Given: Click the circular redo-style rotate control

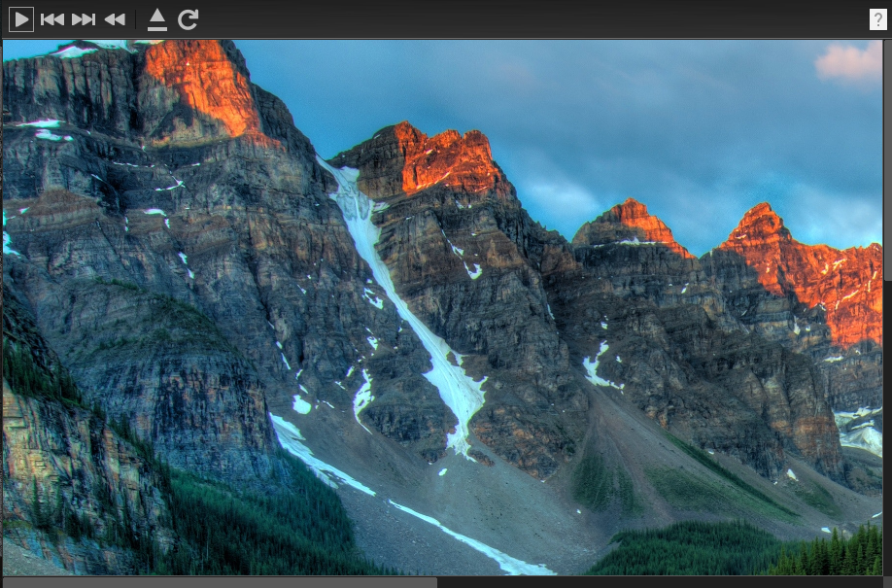Looking at the screenshot, I should point(189,17).
